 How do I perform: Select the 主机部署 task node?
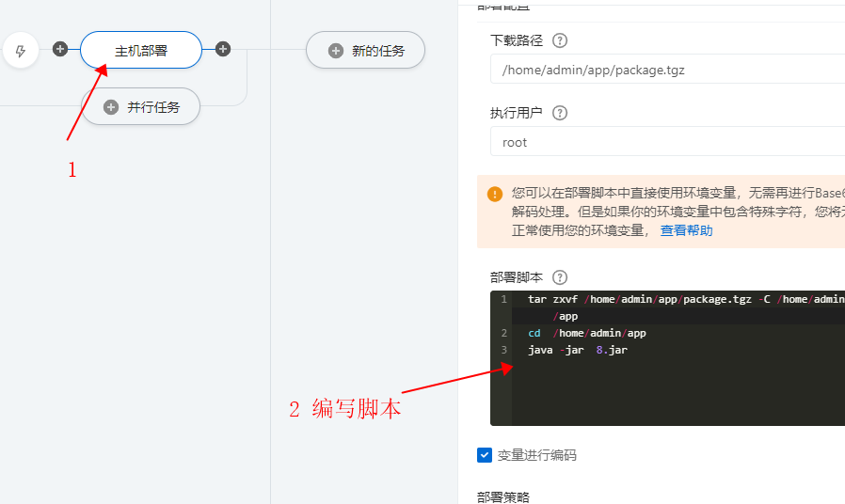[141, 50]
